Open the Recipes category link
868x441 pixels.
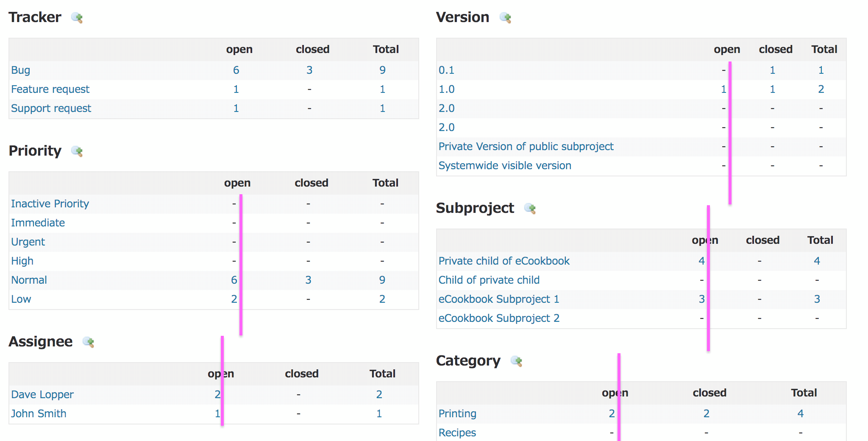[x=457, y=433]
